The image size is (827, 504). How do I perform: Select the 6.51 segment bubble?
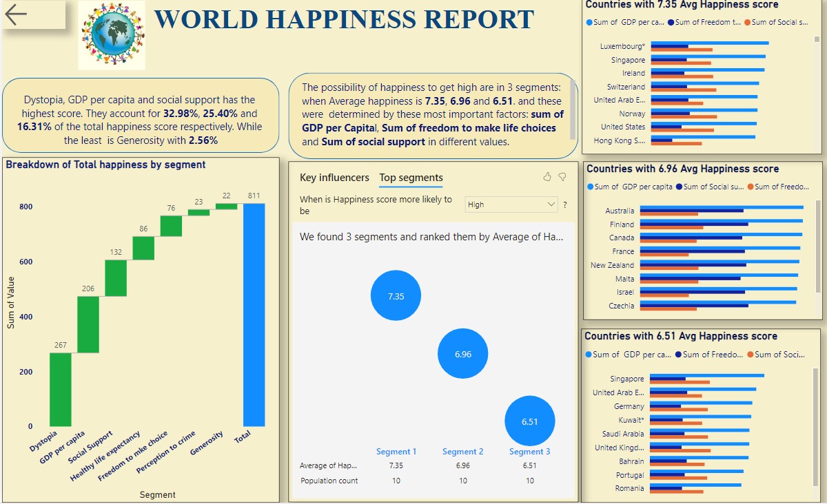(529, 421)
